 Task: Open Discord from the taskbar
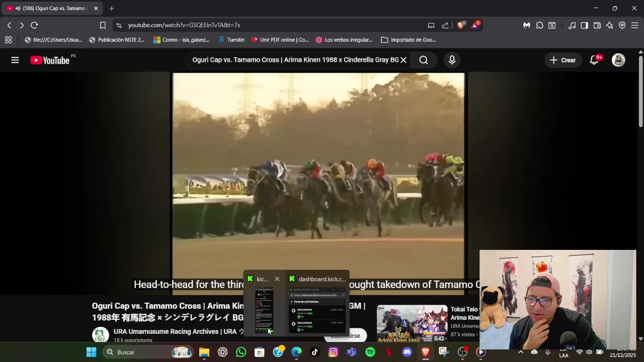pos(407,352)
